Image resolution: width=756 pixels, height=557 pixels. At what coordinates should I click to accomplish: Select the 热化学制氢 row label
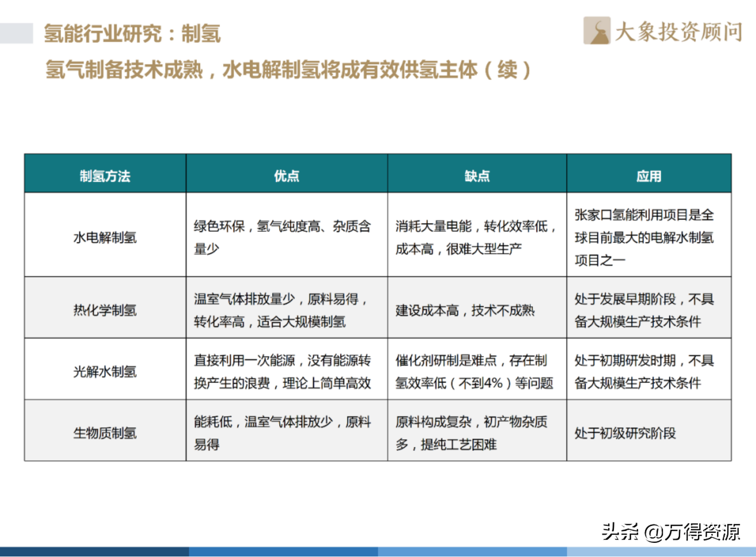pos(105,310)
